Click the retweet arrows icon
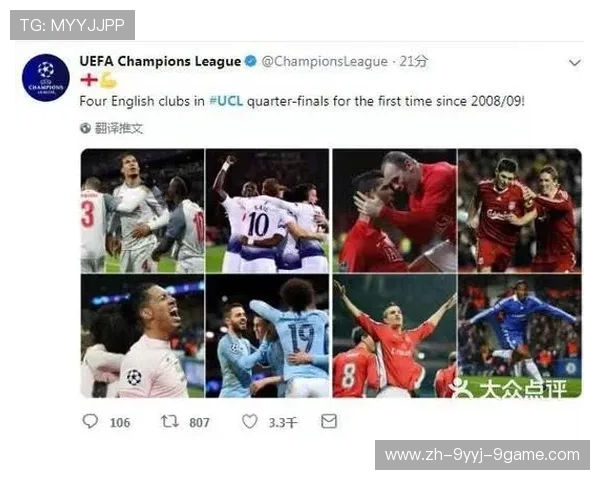The width and height of the screenshot is (600, 480). pyautogui.click(x=170, y=421)
